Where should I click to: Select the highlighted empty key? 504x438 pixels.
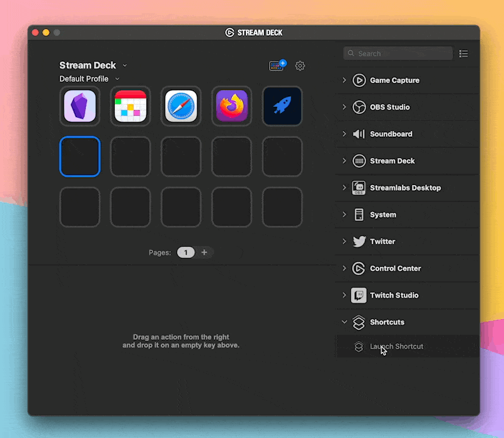(80, 157)
